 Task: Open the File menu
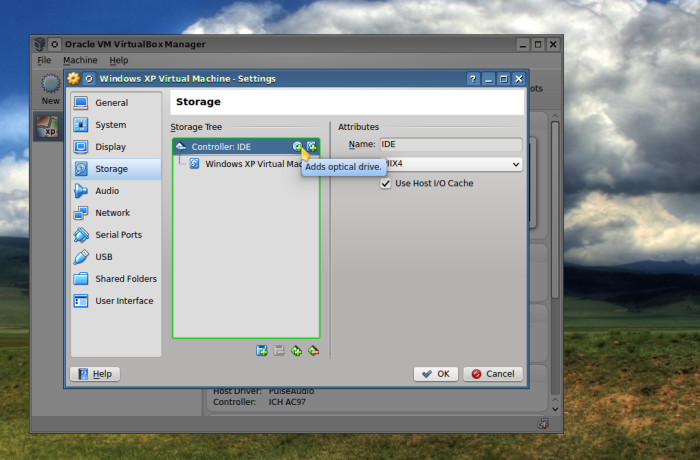(44, 60)
